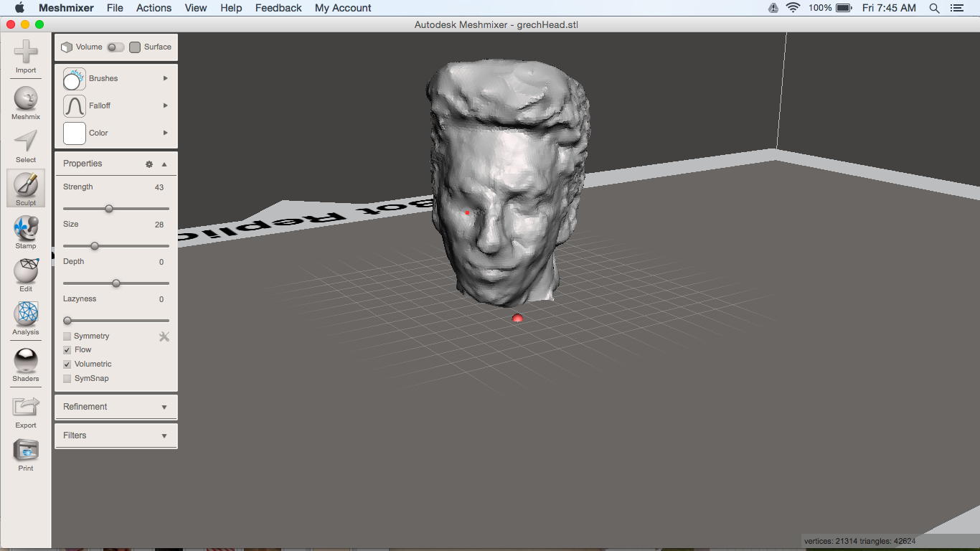Viewport: 980px width, 551px height.
Task: Click the Strength slider handle
Action: 109,209
